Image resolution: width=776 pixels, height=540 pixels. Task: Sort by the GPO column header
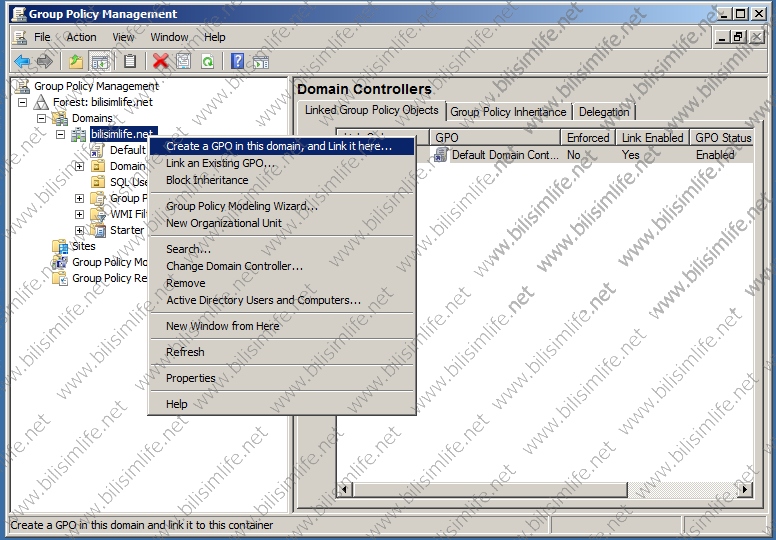click(495, 138)
